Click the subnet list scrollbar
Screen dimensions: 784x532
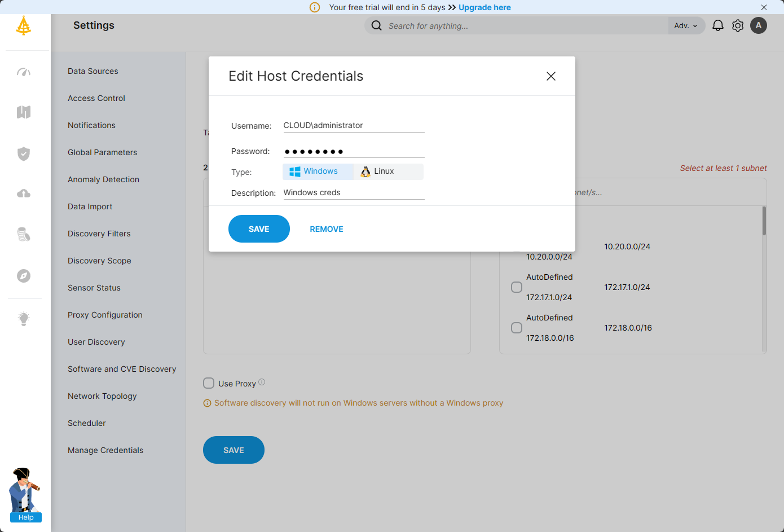coord(764,221)
